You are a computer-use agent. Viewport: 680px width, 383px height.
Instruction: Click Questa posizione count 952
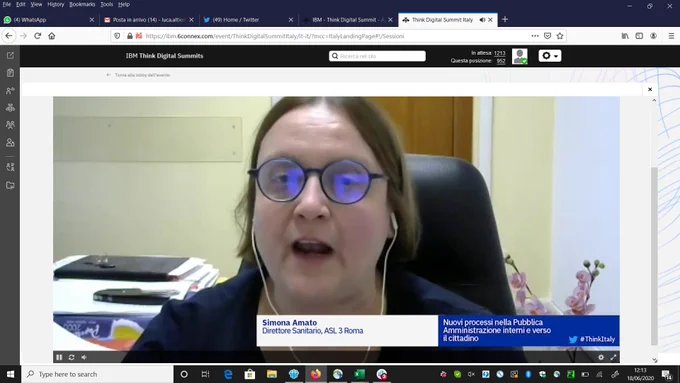coord(501,61)
